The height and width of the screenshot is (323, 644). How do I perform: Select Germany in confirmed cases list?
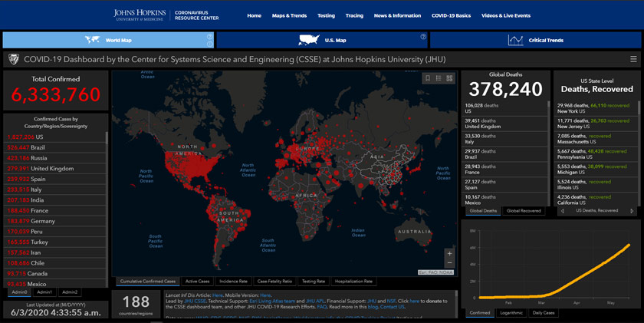[x=54, y=221]
